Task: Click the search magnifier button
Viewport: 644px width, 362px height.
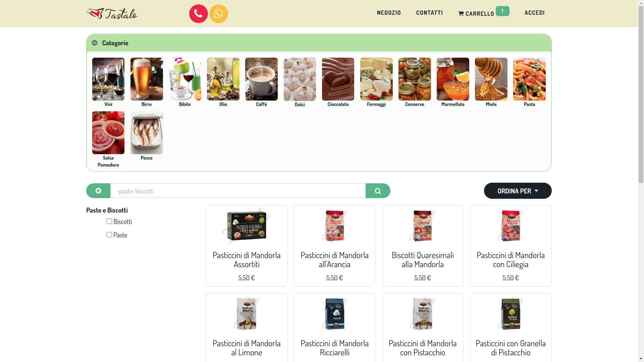Action: click(x=378, y=191)
